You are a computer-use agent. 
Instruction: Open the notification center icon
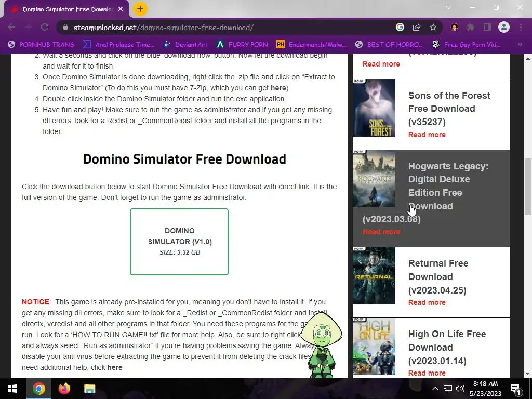515,389
